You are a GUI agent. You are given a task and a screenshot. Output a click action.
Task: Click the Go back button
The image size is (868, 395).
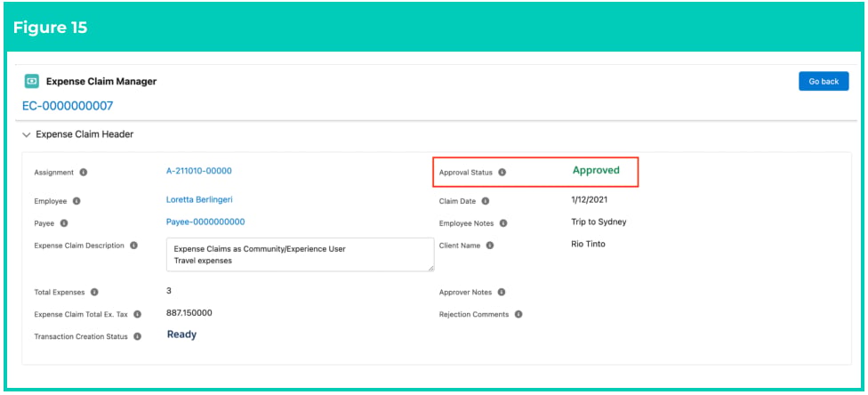coord(824,82)
